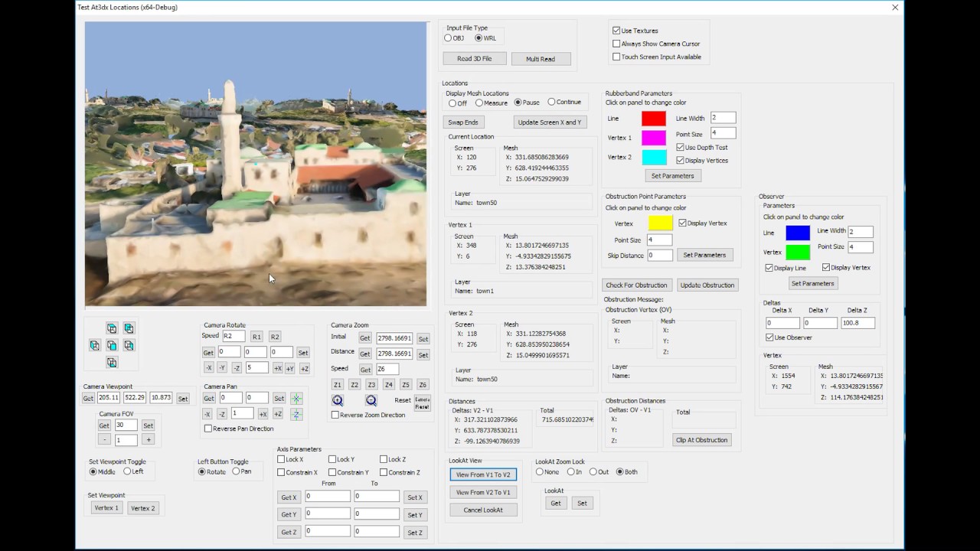Screen dimensions: 980x551
Task: Select the Measure display mode
Action: coord(479,103)
